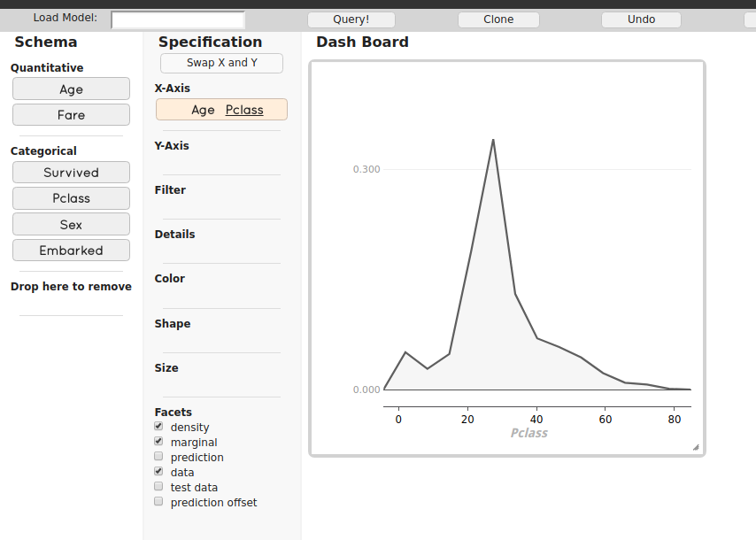Click Age in the X-Axis shelf

coord(203,110)
